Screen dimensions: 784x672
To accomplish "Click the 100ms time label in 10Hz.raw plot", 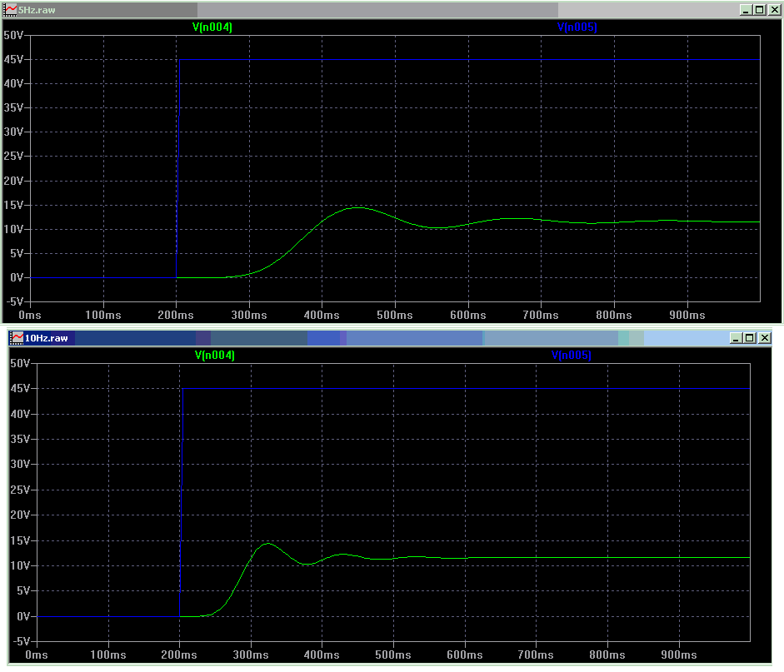I will 108,655.
